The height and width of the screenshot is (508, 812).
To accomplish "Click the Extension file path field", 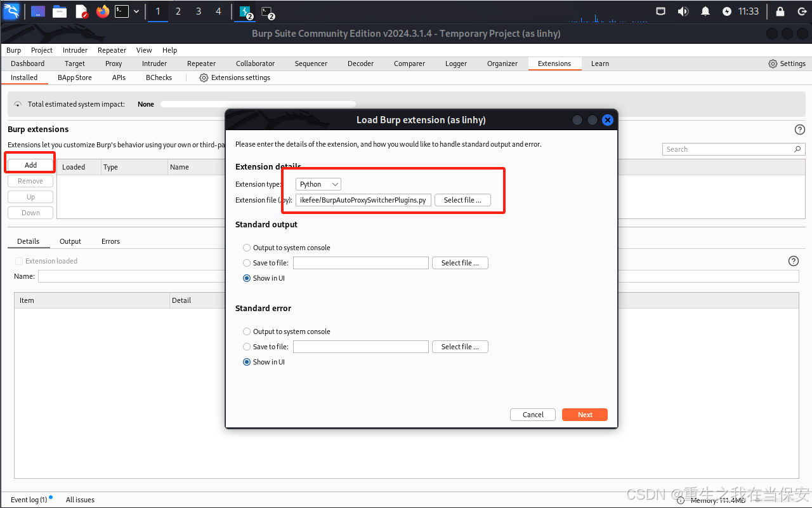I will pos(363,200).
